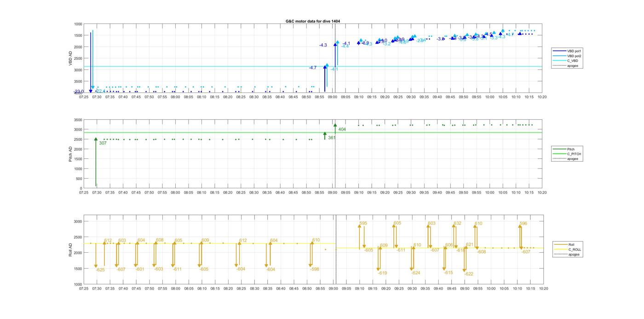The height and width of the screenshot is (319, 644).
Task: Click the roll value label '621'
Action: (x=469, y=244)
